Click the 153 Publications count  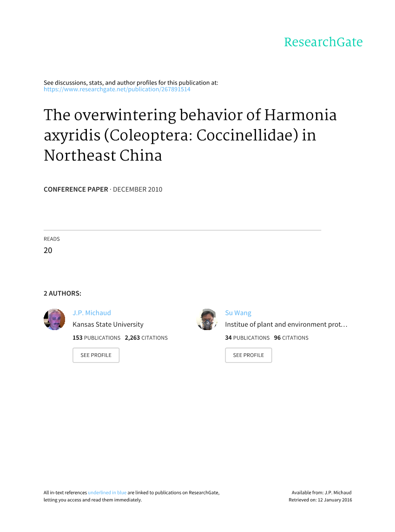tap(96, 338)
